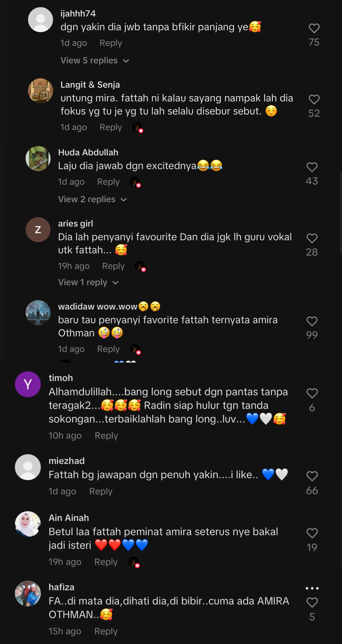Screen dimensions: 342x644
Task: Reply to timoh's comment
Action: click(x=106, y=436)
